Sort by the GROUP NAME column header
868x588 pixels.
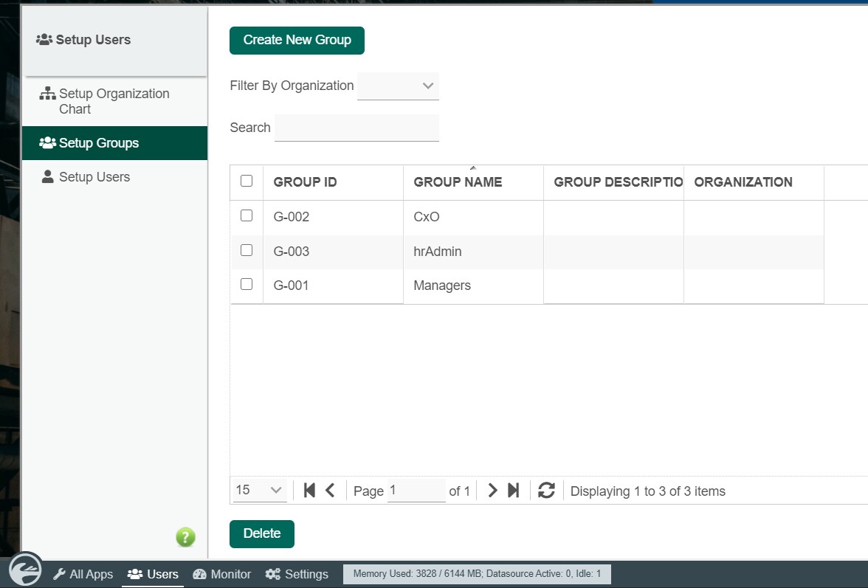pyautogui.click(x=458, y=182)
